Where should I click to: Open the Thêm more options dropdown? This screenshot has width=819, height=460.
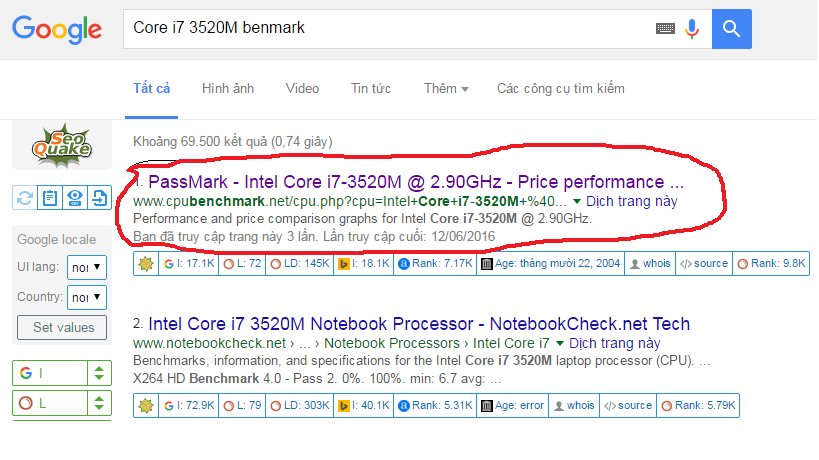[x=446, y=88]
